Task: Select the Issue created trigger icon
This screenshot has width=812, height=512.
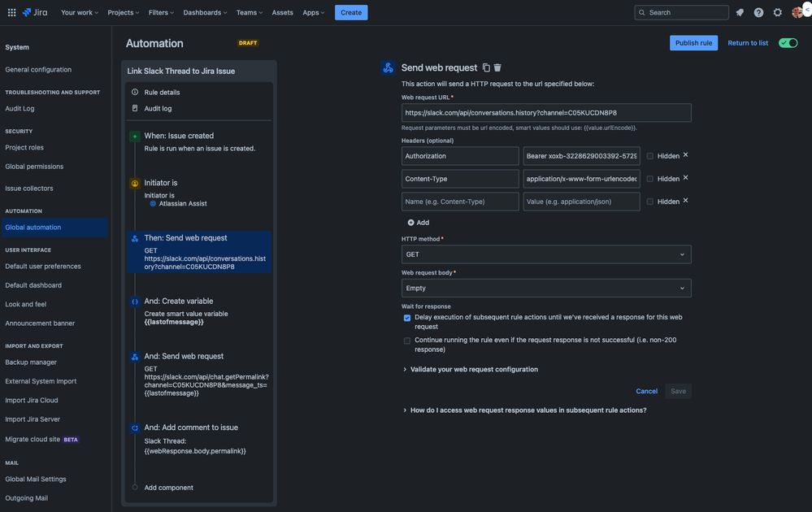Action: [135, 137]
